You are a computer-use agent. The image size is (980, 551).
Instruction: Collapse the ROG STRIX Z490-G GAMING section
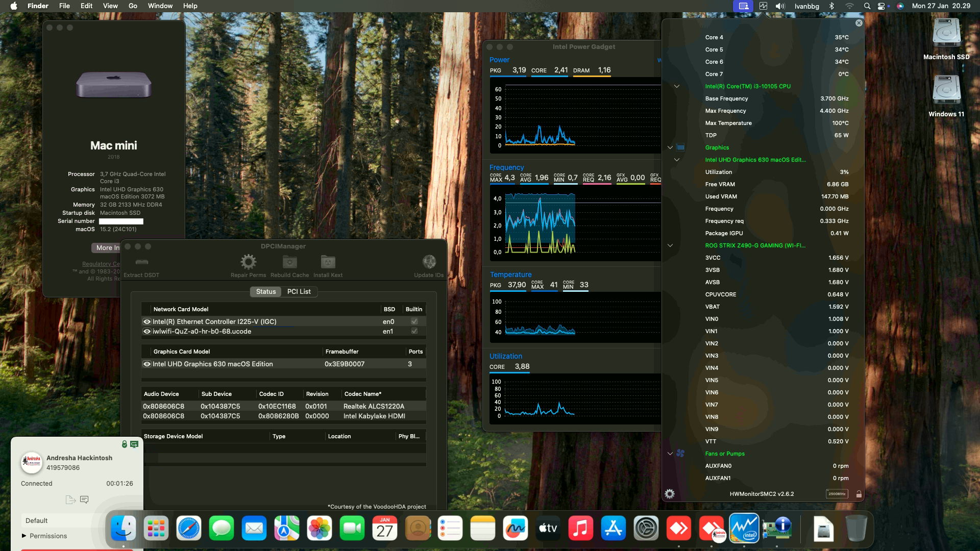click(x=670, y=245)
